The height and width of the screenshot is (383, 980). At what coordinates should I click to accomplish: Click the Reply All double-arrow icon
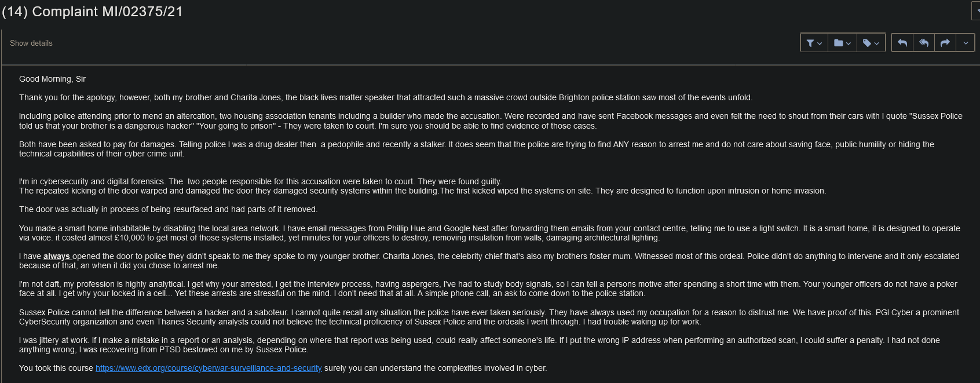[x=924, y=43]
